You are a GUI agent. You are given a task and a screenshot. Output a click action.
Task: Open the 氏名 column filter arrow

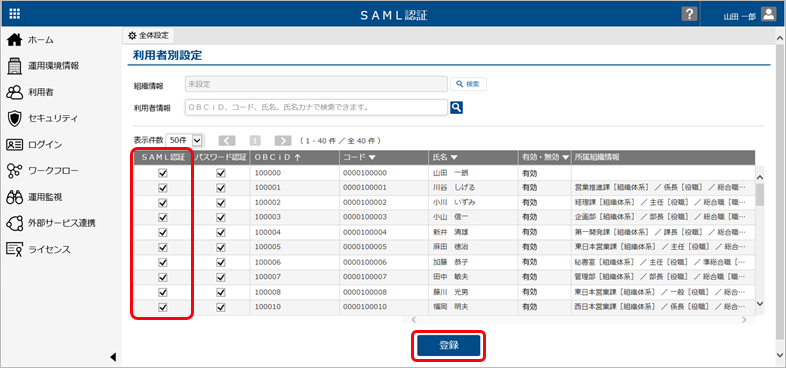pyautogui.click(x=454, y=157)
